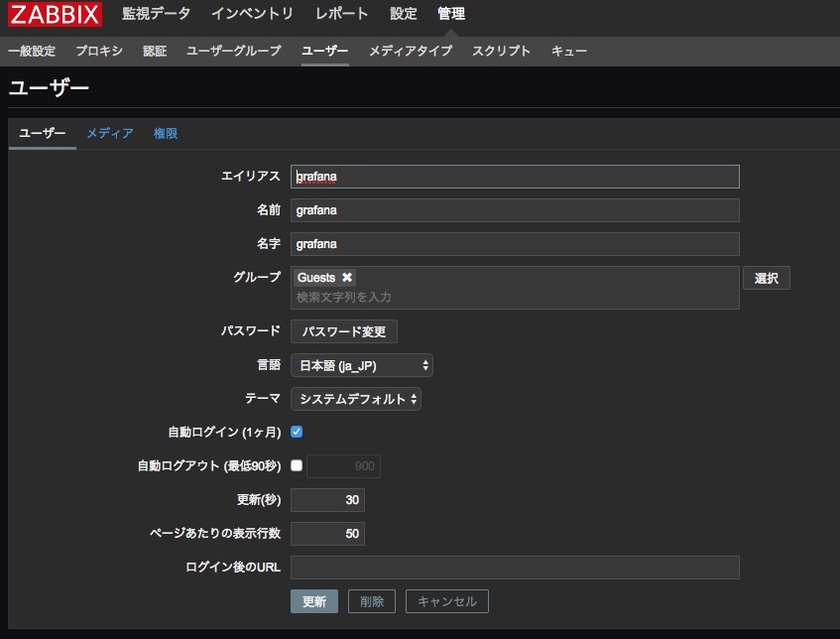Open the 監視データ menu

(156, 14)
